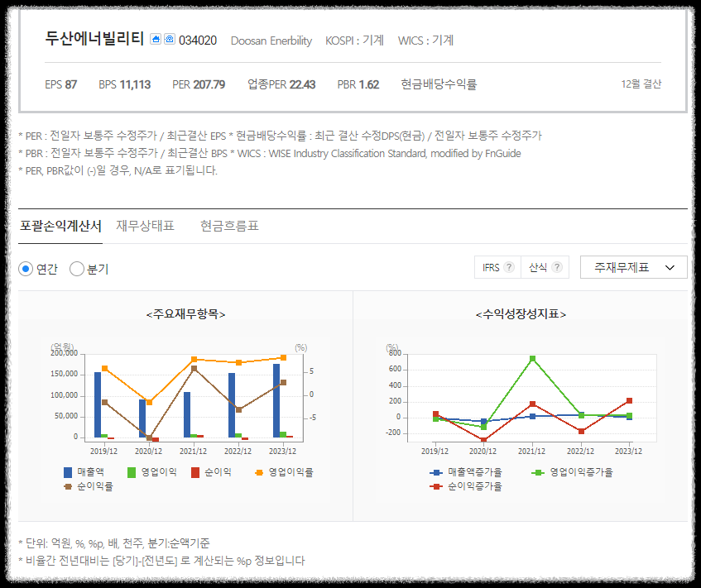Click the BPS 11,113 value
The width and height of the screenshot is (701, 588).
pyautogui.click(x=125, y=84)
